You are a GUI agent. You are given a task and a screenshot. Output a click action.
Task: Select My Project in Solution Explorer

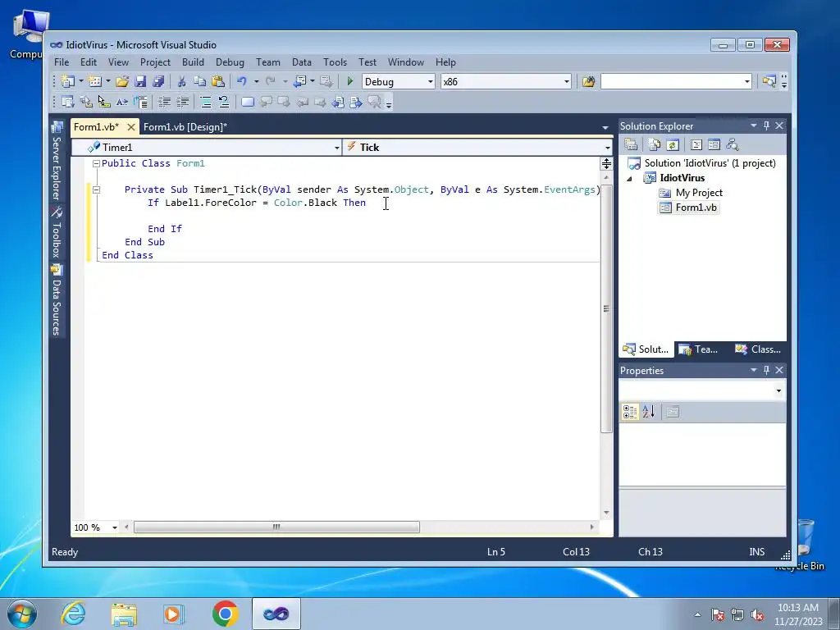(x=691, y=193)
